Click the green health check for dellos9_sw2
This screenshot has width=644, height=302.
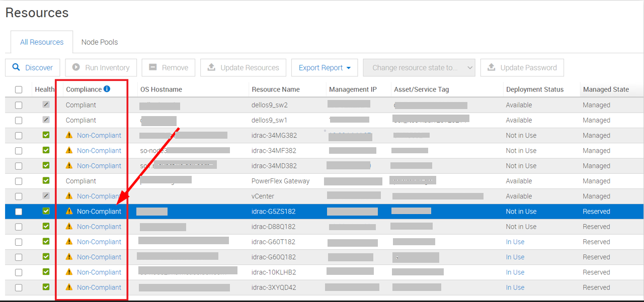click(x=46, y=105)
